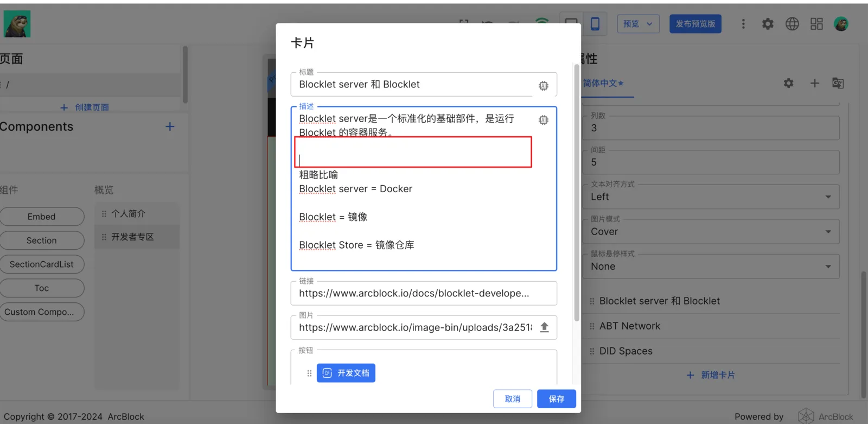Screen dimensions: 868x424
Task: Click drag handle of the ABT Network card
Action: [x=592, y=326]
